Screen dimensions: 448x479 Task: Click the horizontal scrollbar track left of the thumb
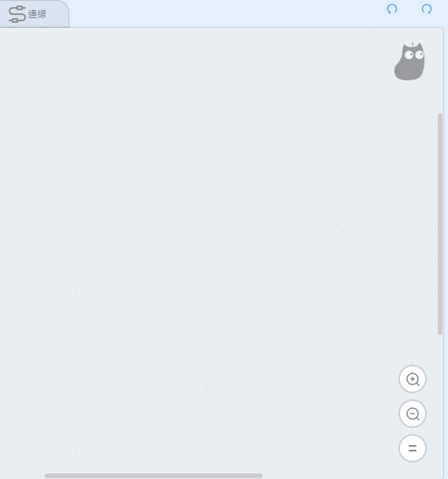pos(22,476)
